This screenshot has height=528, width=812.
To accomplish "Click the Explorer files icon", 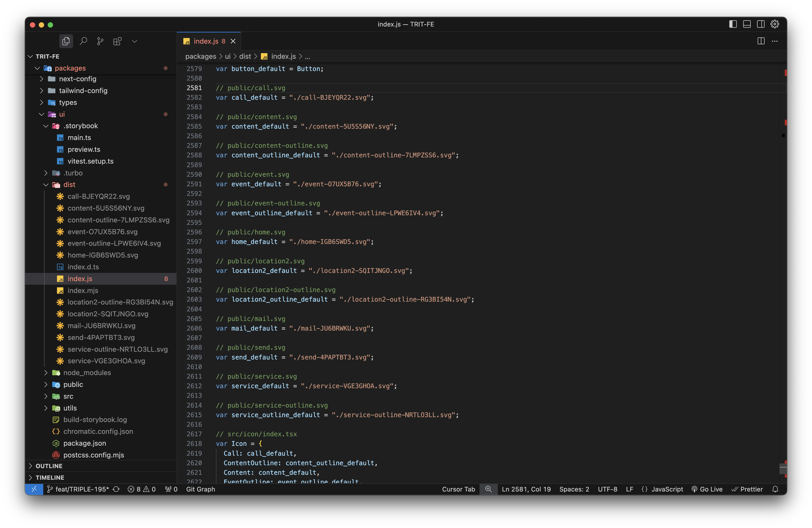I will [x=66, y=41].
